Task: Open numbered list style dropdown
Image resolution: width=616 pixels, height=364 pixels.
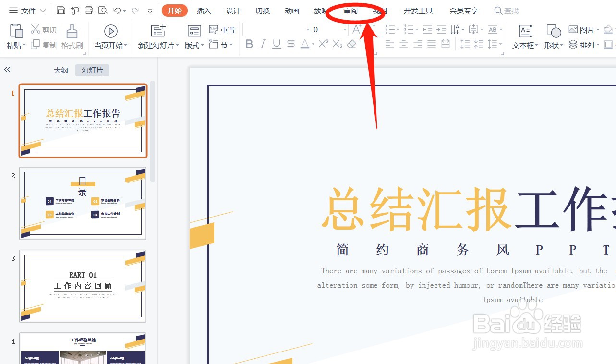Action: click(417, 30)
